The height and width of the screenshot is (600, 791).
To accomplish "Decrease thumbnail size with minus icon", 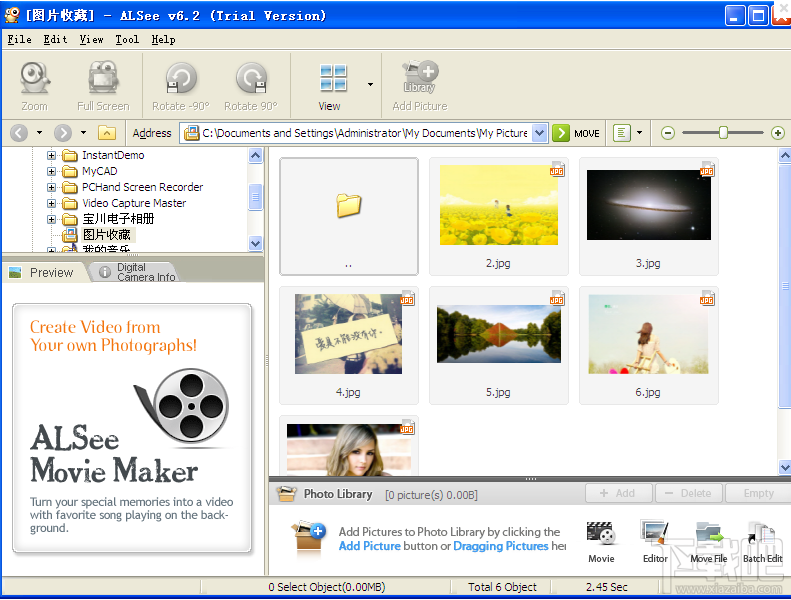I will click(x=668, y=133).
